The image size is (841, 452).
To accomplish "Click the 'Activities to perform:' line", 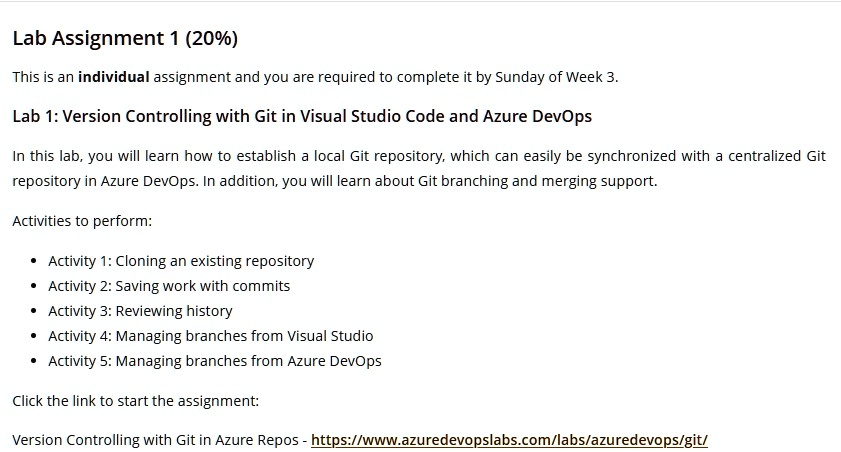I will pos(82,221).
